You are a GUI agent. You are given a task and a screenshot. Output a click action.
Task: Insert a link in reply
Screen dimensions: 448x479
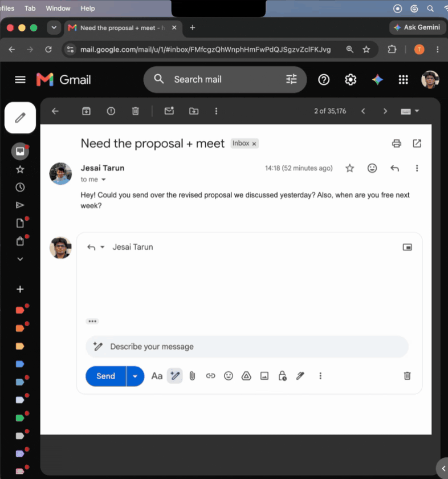pyautogui.click(x=210, y=376)
